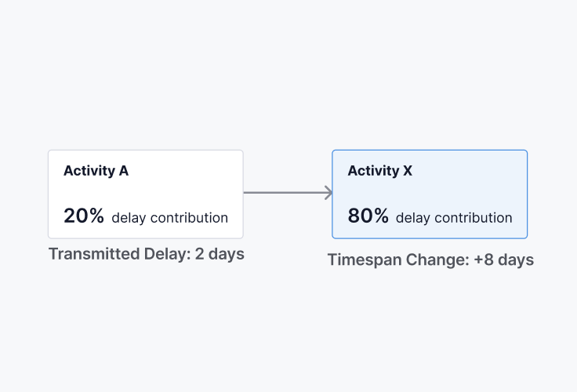Screen dimensions: 577x392
Task: Click the percent sign after 20
Action: pos(96,216)
